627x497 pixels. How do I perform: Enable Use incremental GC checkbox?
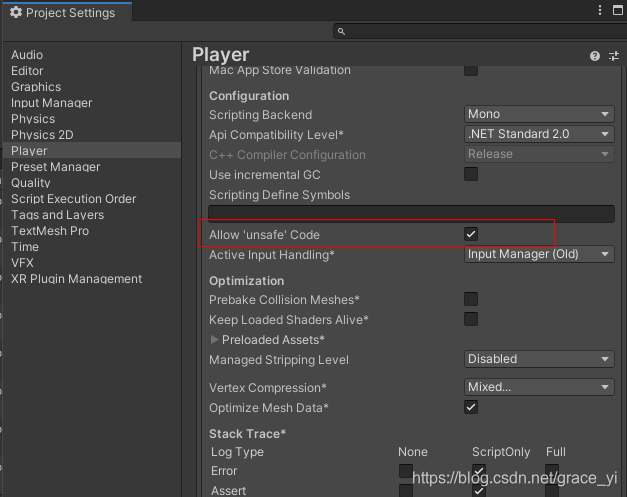471,174
